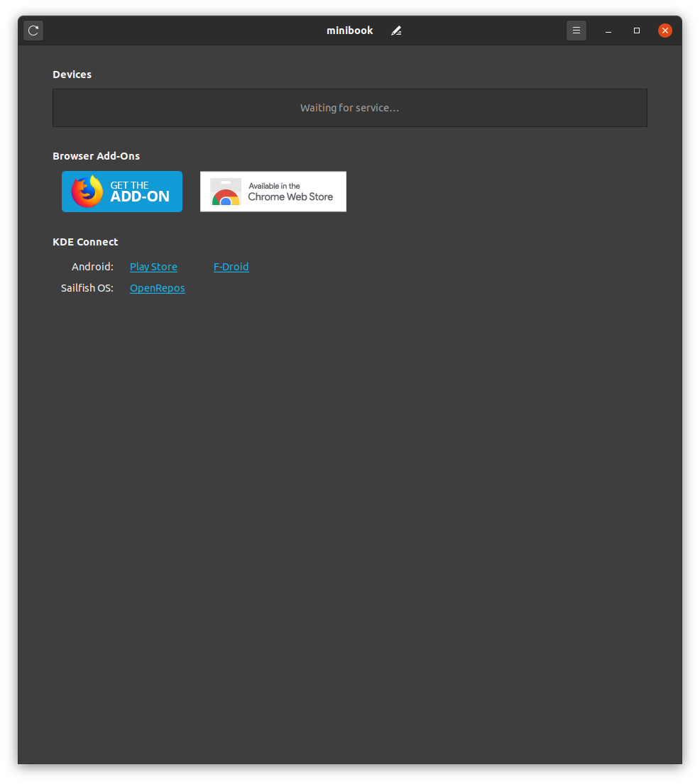The width and height of the screenshot is (700, 784).
Task: Click the Chrome logo on the Web Store badge
Action: 225,192
